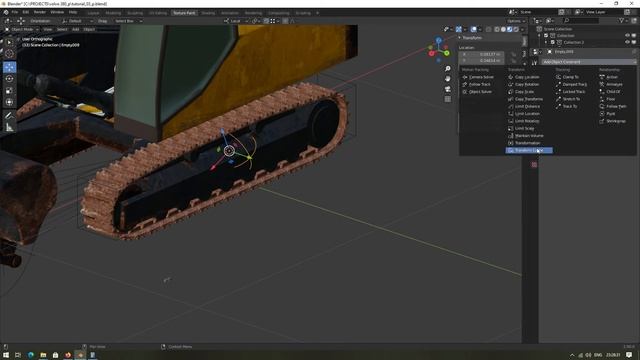This screenshot has width=640, height=360.
Task: Open the viewport Select menu
Action: (x=62, y=29)
